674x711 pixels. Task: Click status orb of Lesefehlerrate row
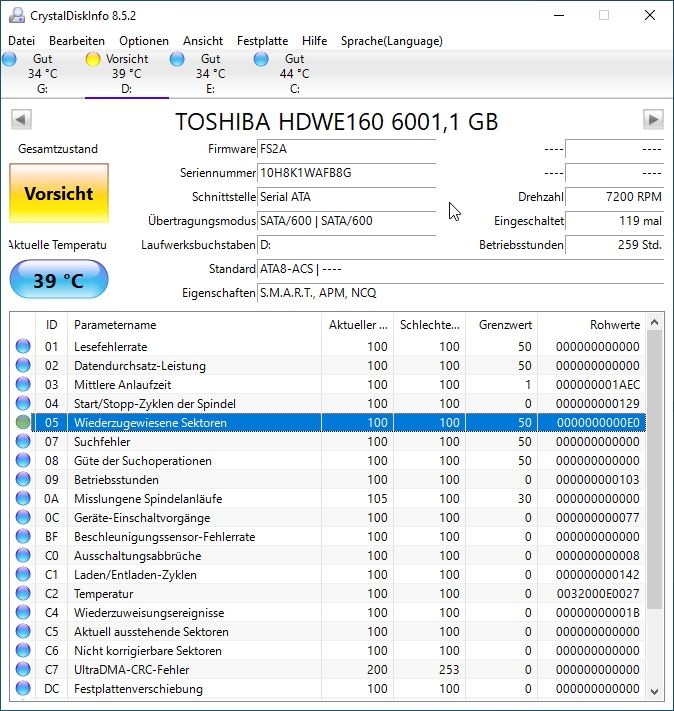[23, 346]
